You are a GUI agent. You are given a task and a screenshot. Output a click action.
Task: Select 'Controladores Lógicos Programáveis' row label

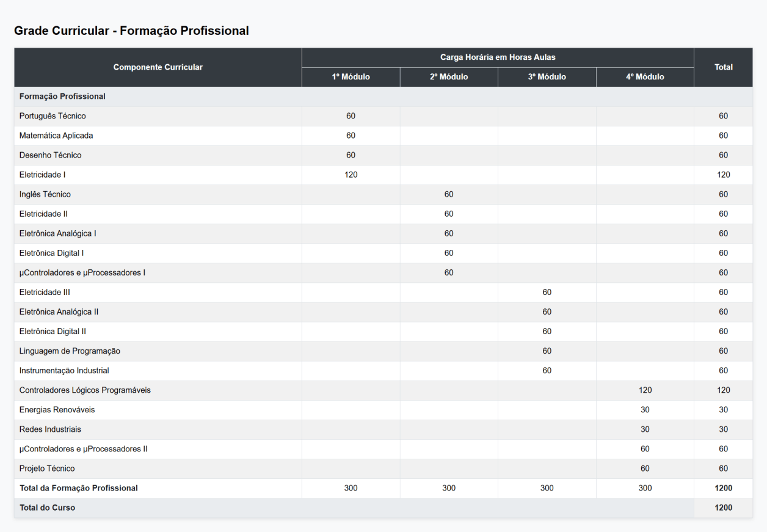pyautogui.click(x=85, y=390)
